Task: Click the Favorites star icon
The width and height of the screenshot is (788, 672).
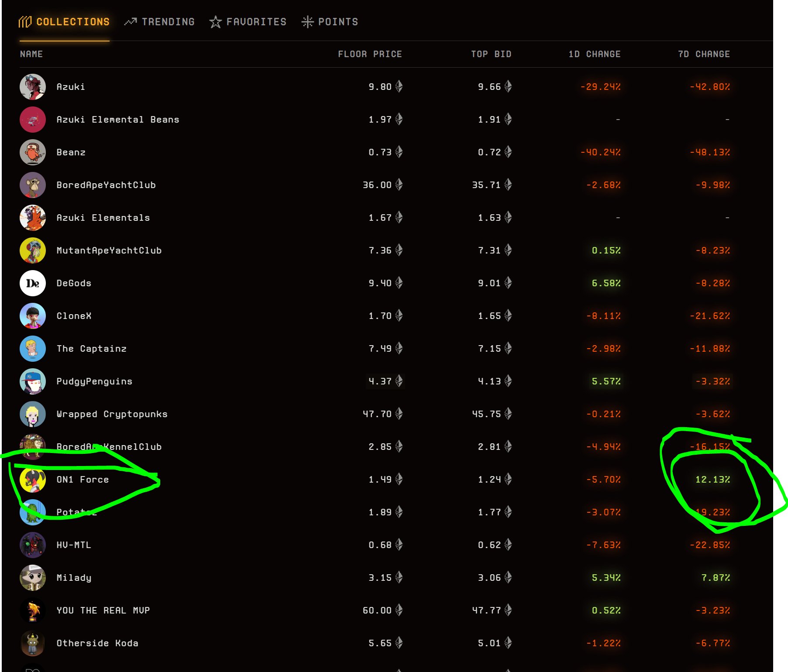Action: coord(215,22)
